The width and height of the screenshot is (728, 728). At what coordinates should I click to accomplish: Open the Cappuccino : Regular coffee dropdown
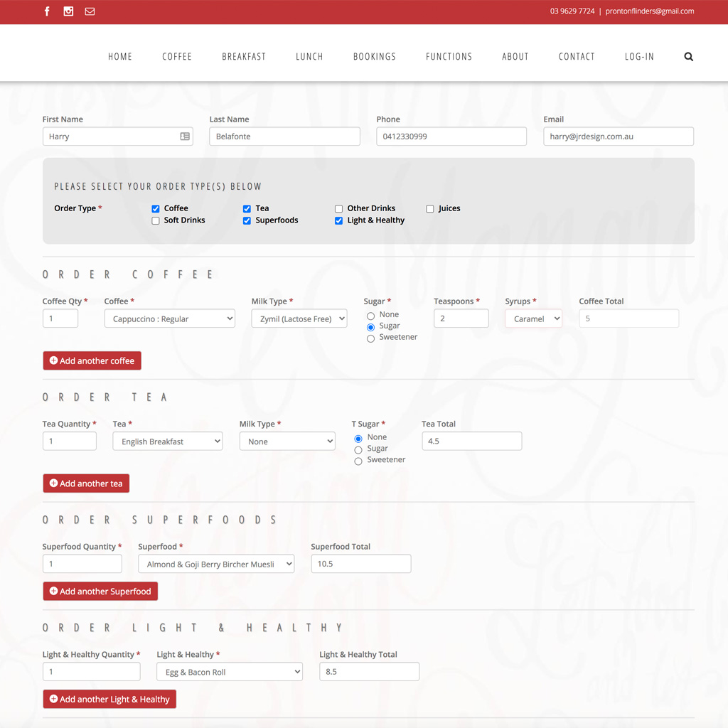pos(169,318)
